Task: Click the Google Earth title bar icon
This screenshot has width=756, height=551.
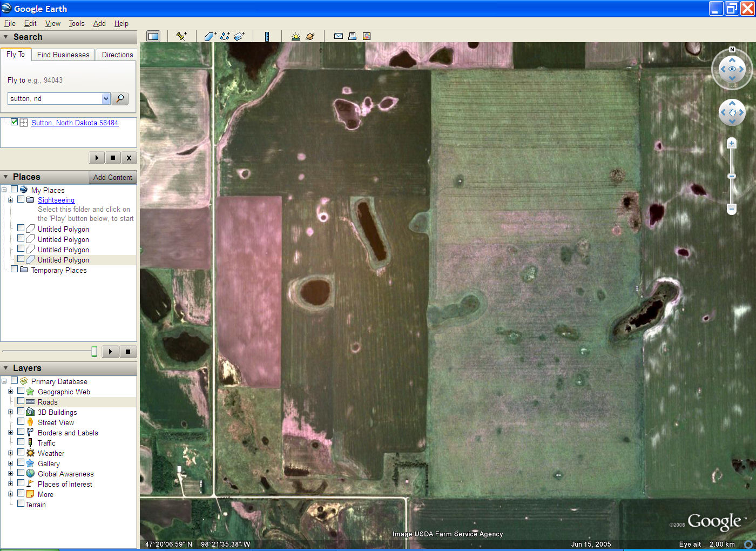Action: (6, 8)
